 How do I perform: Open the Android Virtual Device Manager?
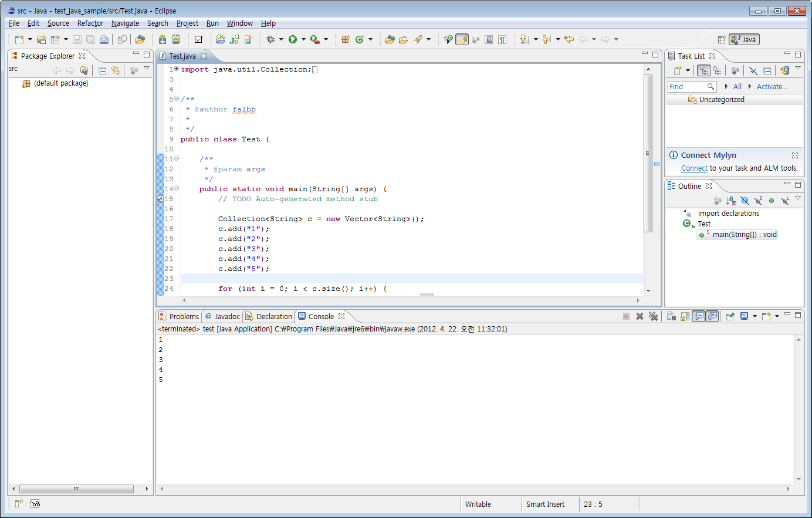(176, 39)
